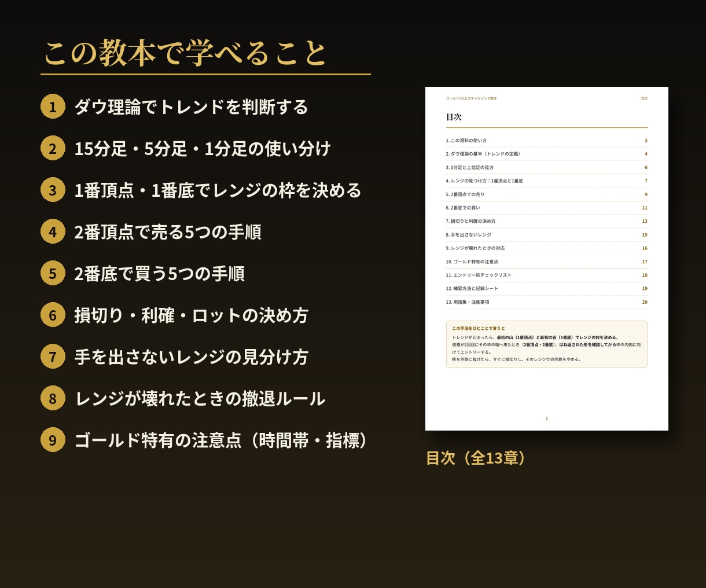Viewport: 706px width, 588px height.
Task: Click the heading 'この教本で学べること'
Action: (x=186, y=53)
